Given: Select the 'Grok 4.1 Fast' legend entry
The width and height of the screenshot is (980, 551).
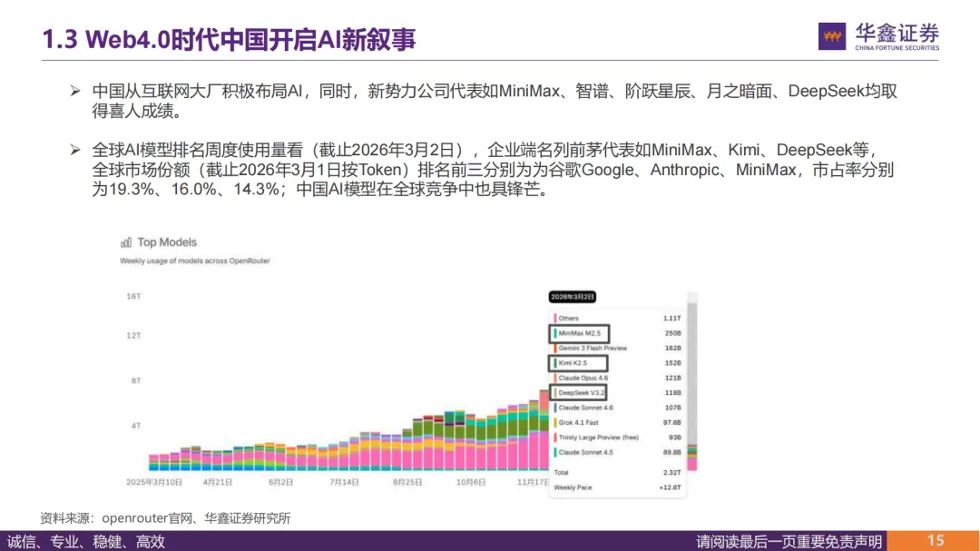Looking at the screenshot, I should click(x=578, y=423).
